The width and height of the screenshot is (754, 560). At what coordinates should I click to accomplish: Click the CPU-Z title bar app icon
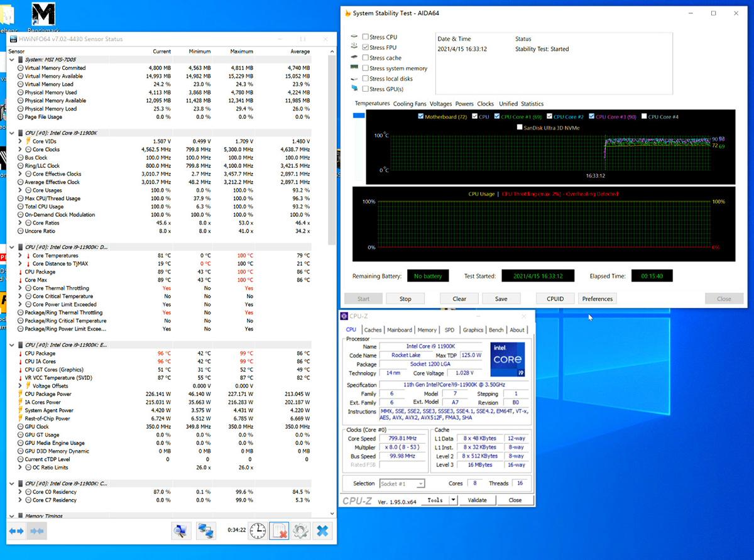click(344, 316)
